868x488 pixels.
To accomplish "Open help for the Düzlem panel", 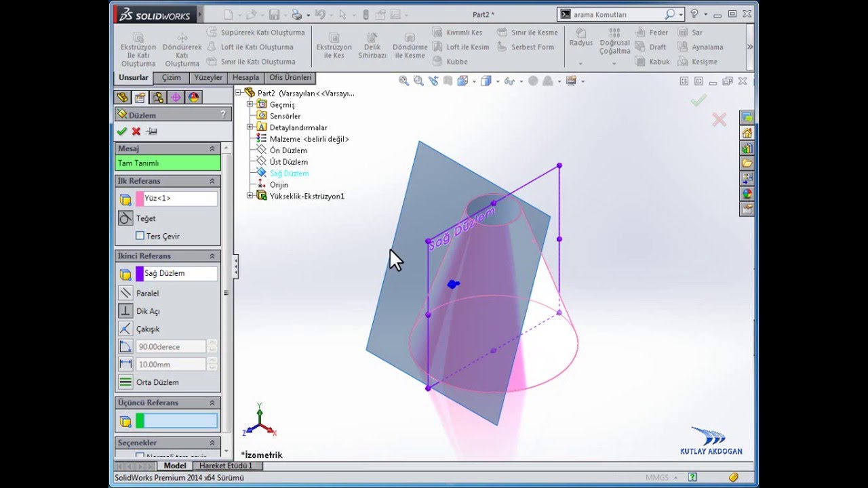I will (x=222, y=115).
